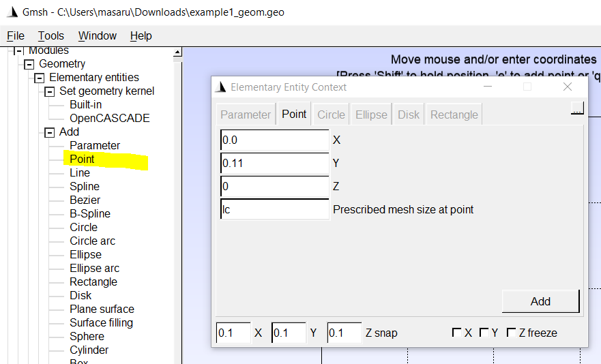Image resolution: width=601 pixels, height=364 pixels.
Task: Select Cylinder in the Add tree
Action: pyautogui.click(x=89, y=350)
